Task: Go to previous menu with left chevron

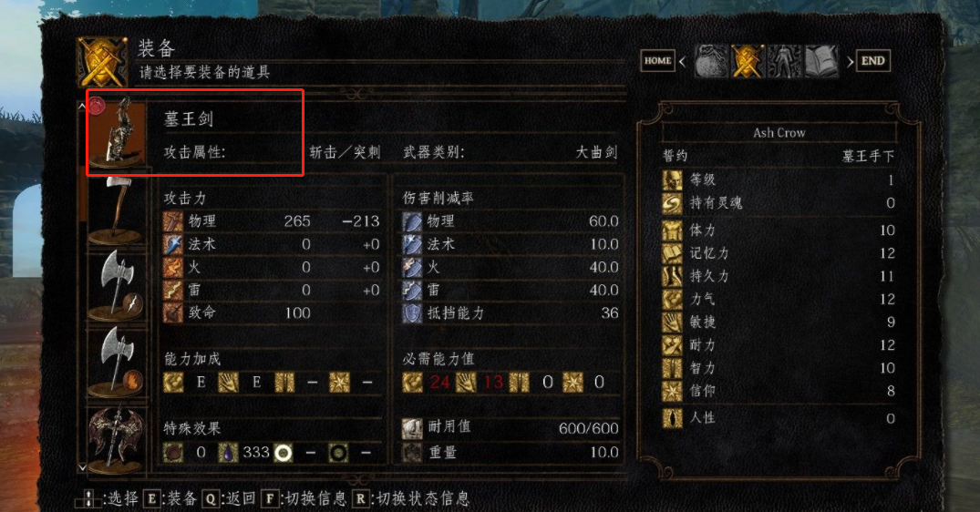Action: [x=683, y=61]
